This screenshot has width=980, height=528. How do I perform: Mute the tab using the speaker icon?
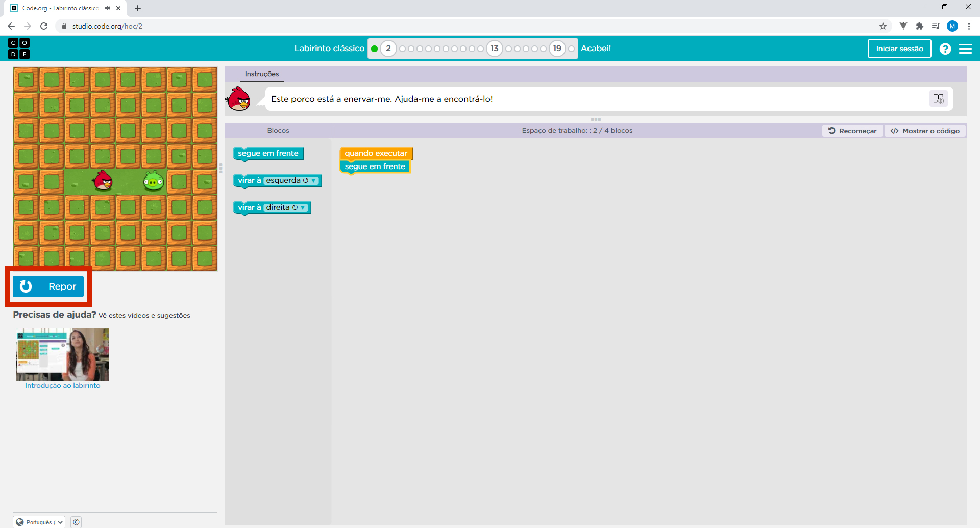click(108, 8)
